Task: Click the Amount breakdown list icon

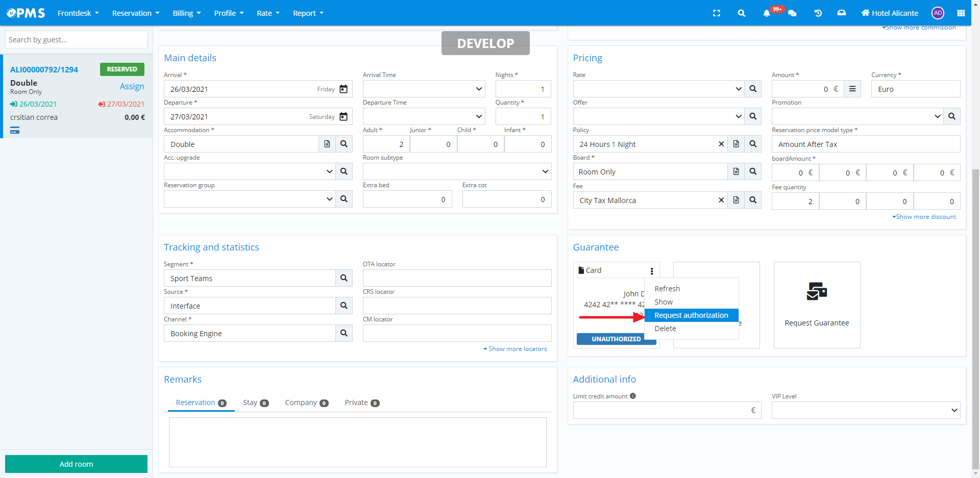Action: 852,89
